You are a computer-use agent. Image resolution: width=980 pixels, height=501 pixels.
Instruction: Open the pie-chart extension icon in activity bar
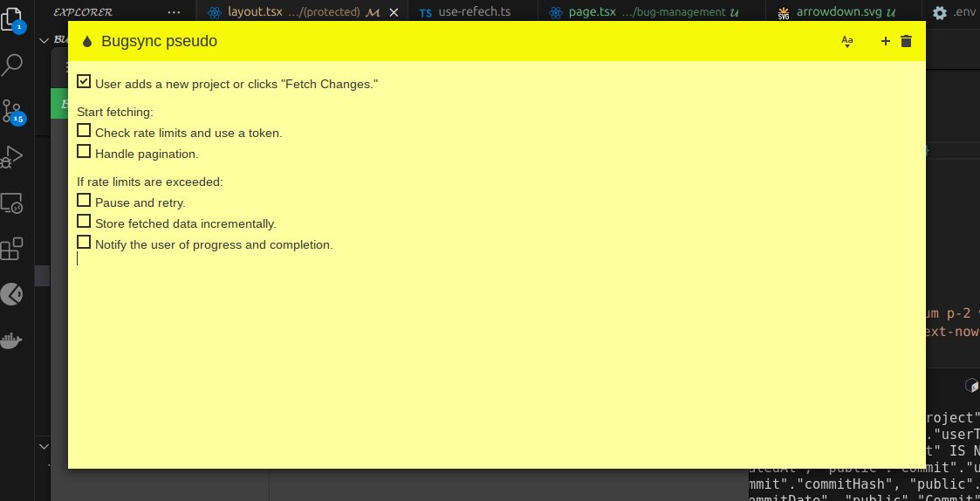(x=12, y=295)
